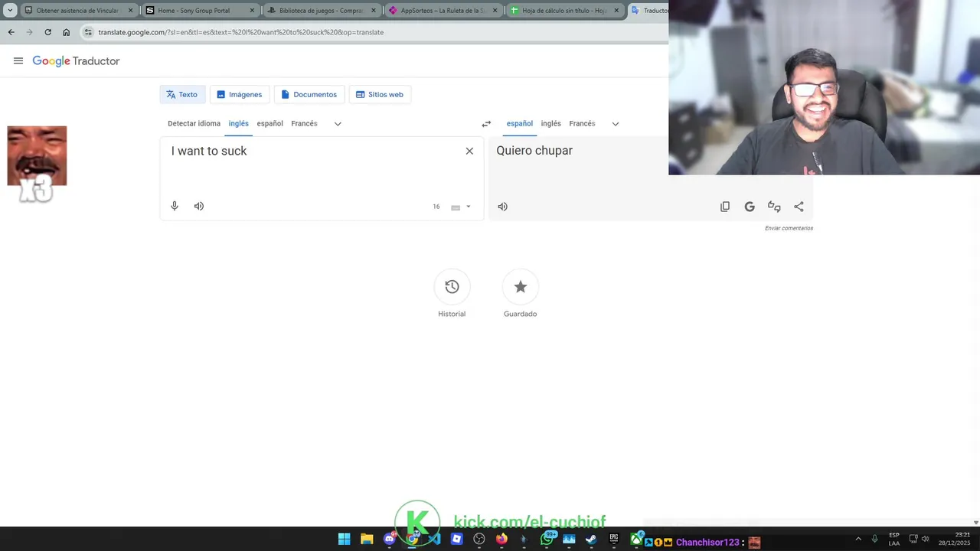Switch to Documentos translation mode

point(309,95)
